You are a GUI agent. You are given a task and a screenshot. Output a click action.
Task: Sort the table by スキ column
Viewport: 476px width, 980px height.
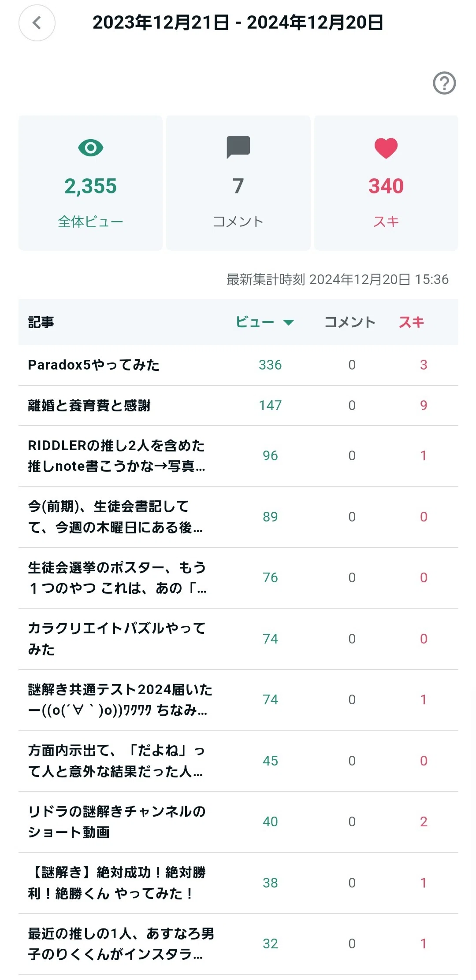click(x=411, y=322)
